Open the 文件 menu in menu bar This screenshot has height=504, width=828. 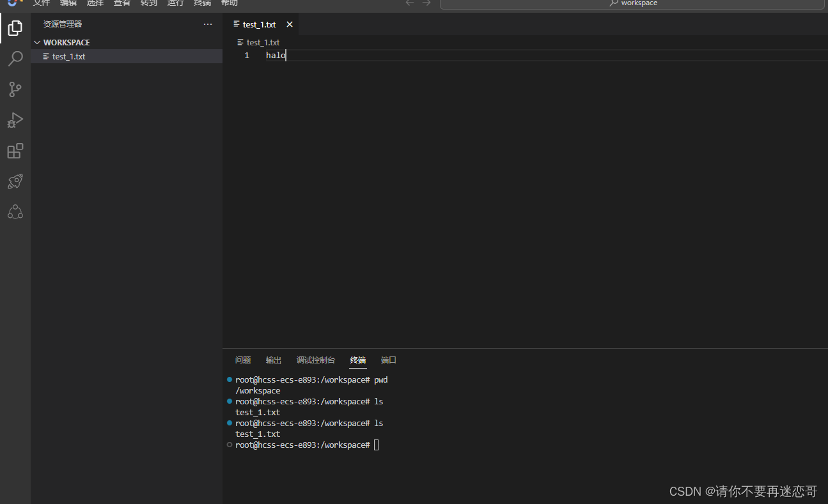42,3
